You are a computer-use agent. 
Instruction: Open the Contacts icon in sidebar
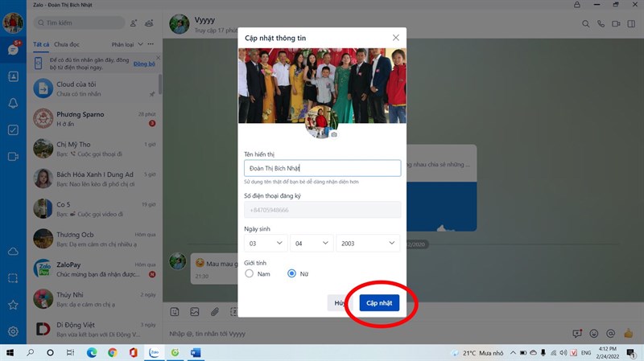click(x=13, y=76)
